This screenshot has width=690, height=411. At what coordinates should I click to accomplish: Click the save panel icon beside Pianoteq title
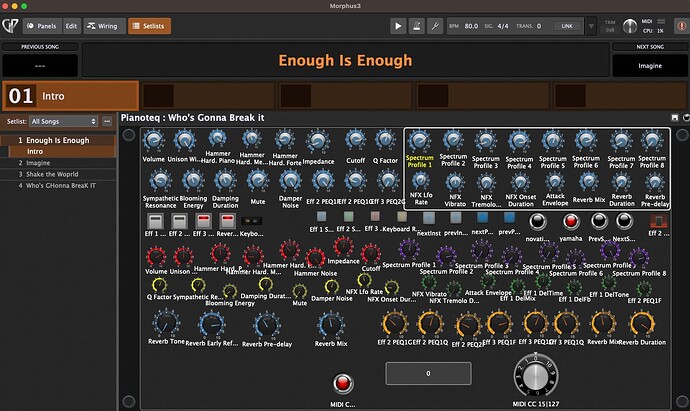pyautogui.click(x=675, y=117)
